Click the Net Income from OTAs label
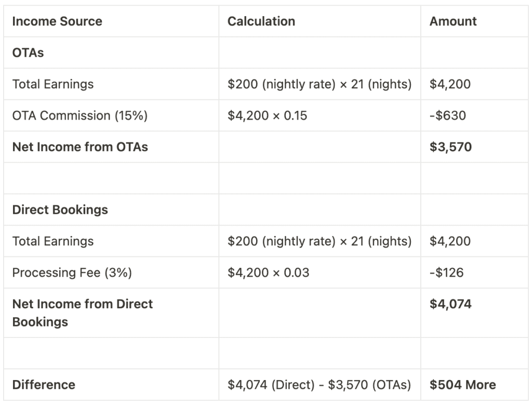532x403 pixels. [x=80, y=147]
